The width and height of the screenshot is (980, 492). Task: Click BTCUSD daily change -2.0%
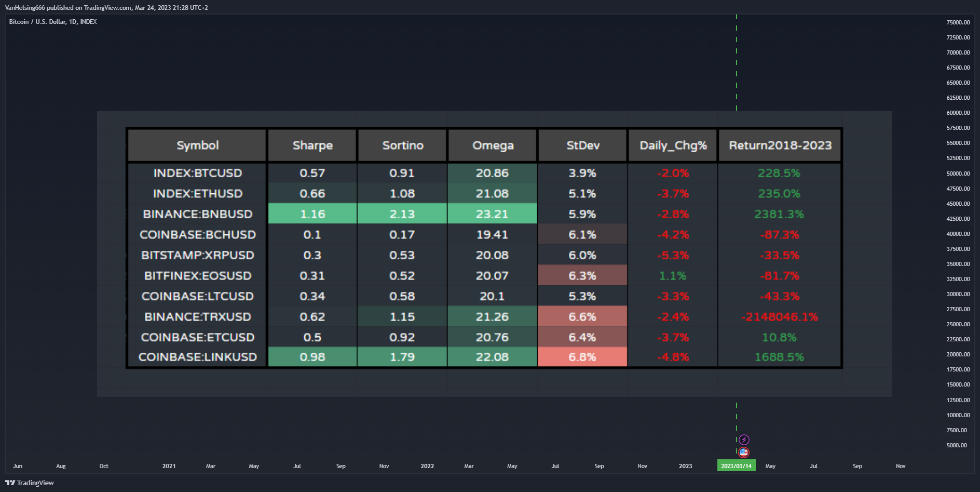point(673,173)
